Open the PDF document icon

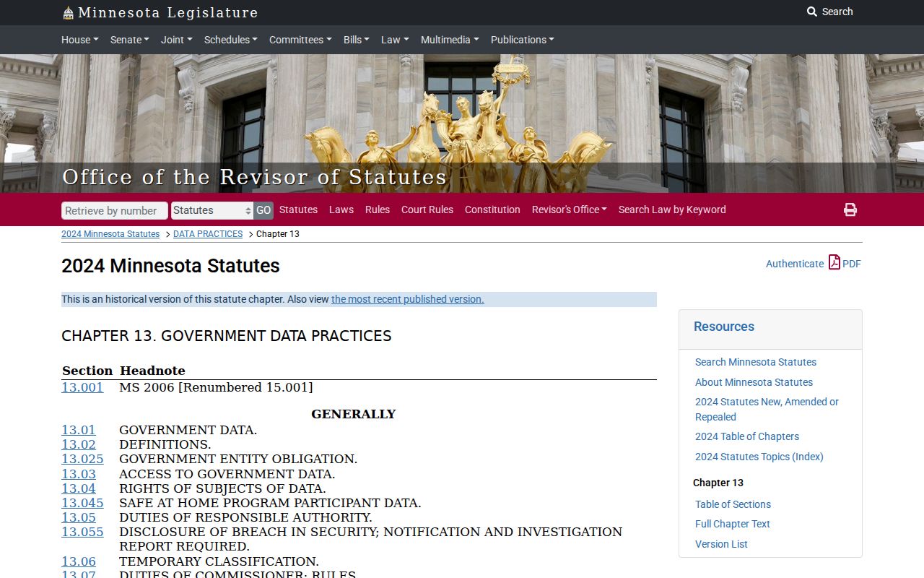point(834,262)
